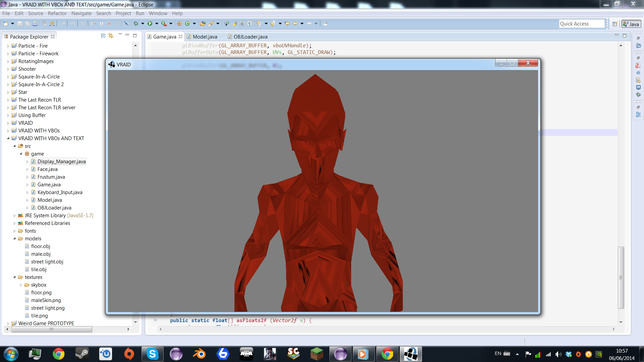Open Minecraft from the taskbar
Screen dimensions: 644x362
317,354
